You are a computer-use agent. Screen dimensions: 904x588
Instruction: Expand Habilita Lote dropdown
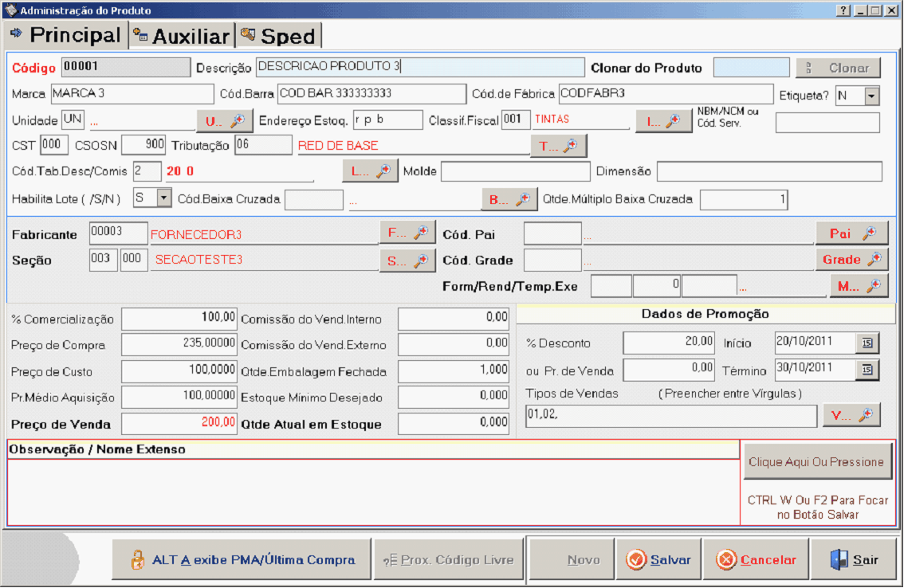pos(164,198)
